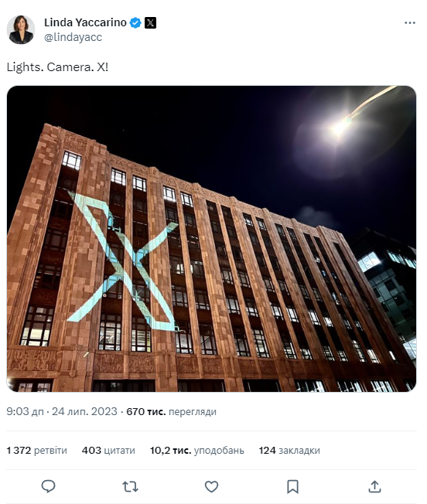Open the X building photo
427x504 pixels.
coord(211,239)
